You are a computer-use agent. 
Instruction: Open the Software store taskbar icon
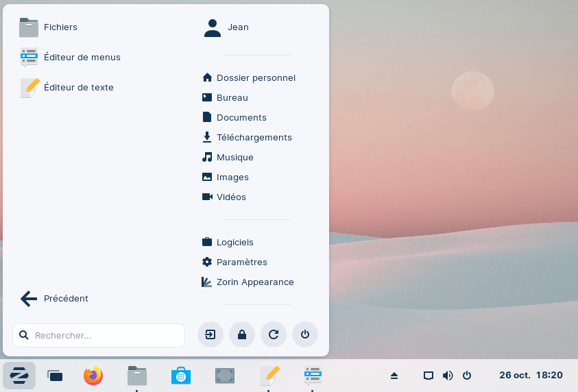point(181,376)
